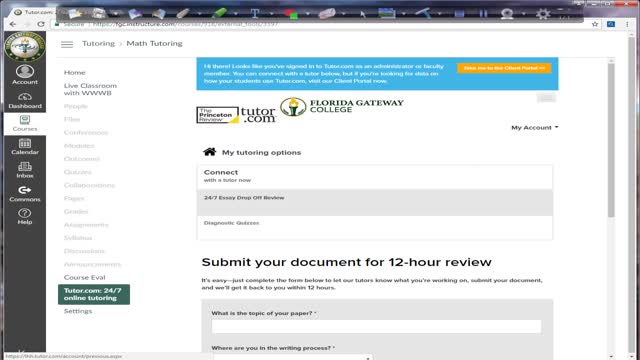Click the Help question mark icon

pos(25,213)
